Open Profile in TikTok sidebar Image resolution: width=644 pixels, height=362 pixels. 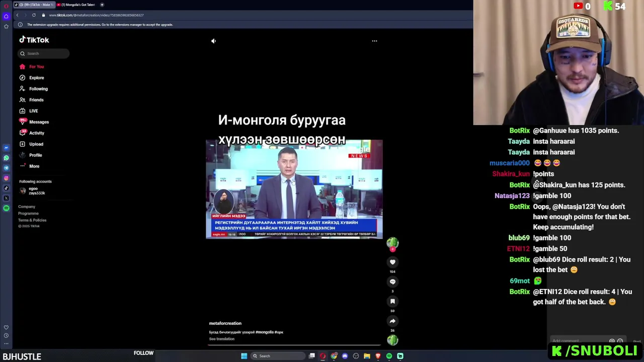pos(30,155)
